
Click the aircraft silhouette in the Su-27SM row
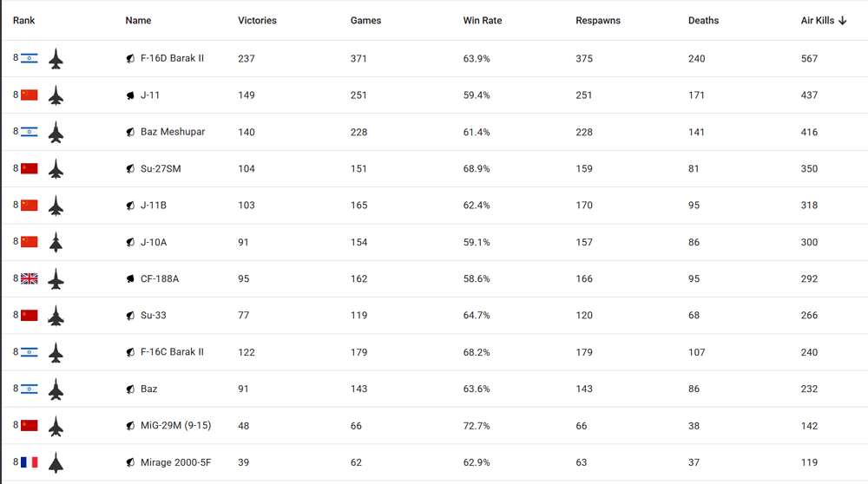pos(56,169)
